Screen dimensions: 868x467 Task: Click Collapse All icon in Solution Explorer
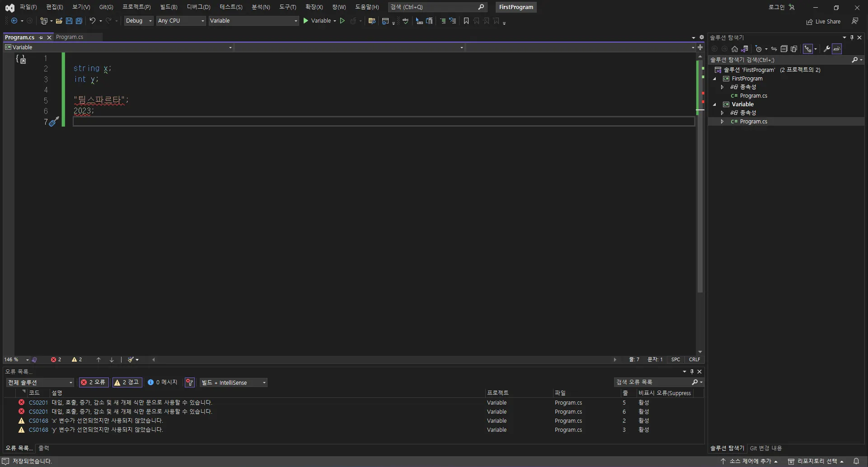click(784, 49)
